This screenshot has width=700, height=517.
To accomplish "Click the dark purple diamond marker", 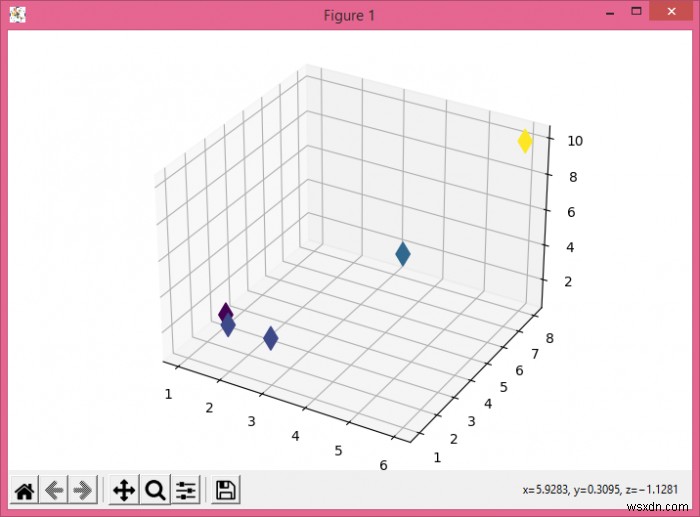I will tap(225, 312).
